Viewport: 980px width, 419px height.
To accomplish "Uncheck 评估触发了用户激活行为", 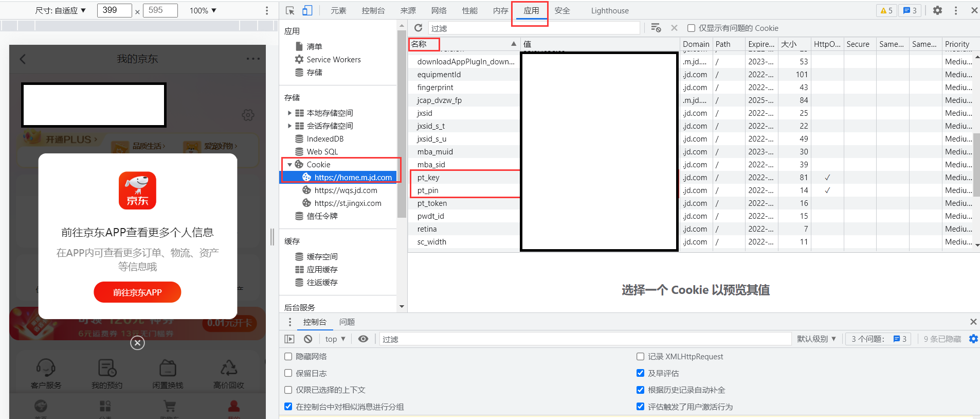I will point(640,407).
